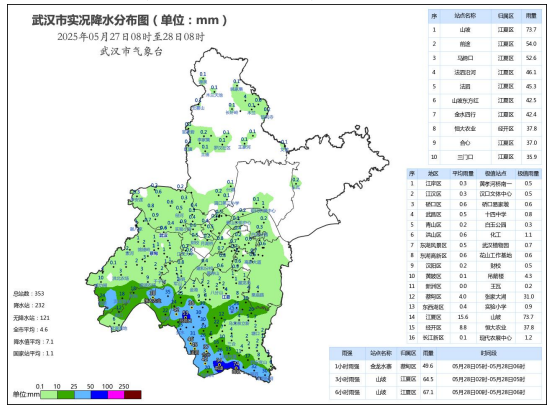Viewport: 556px width, 410px height.
Task: Click the dark red above-250 mm legend swatch
Action: tap(133, 394)
